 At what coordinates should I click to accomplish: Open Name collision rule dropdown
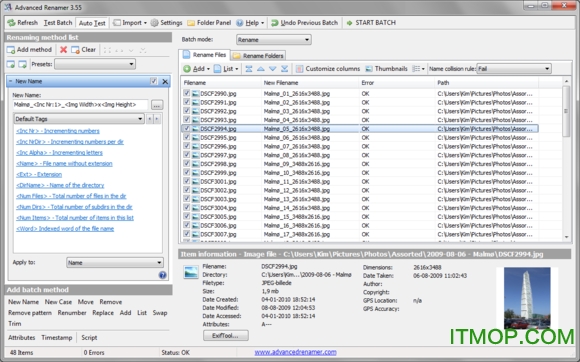(514, 69)
